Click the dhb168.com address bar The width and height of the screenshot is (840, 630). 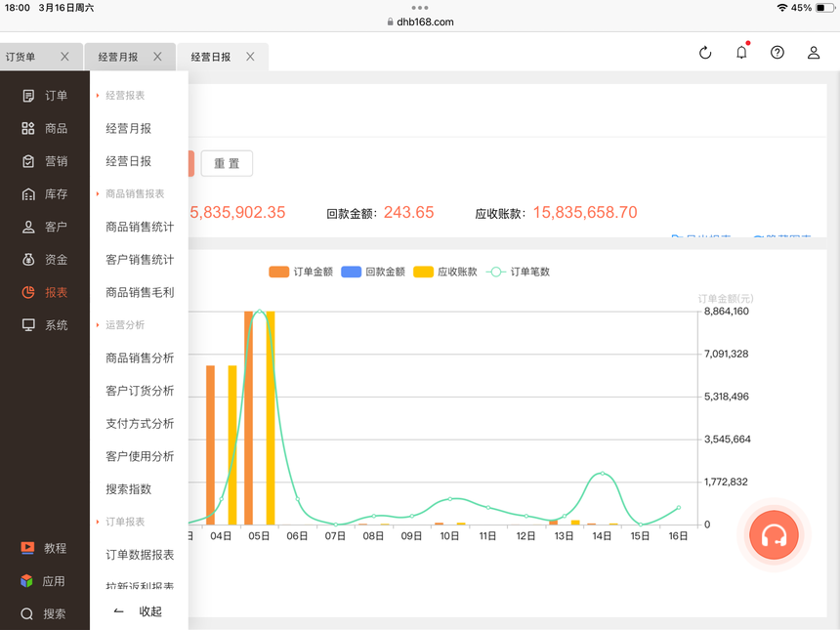(420, 21)
